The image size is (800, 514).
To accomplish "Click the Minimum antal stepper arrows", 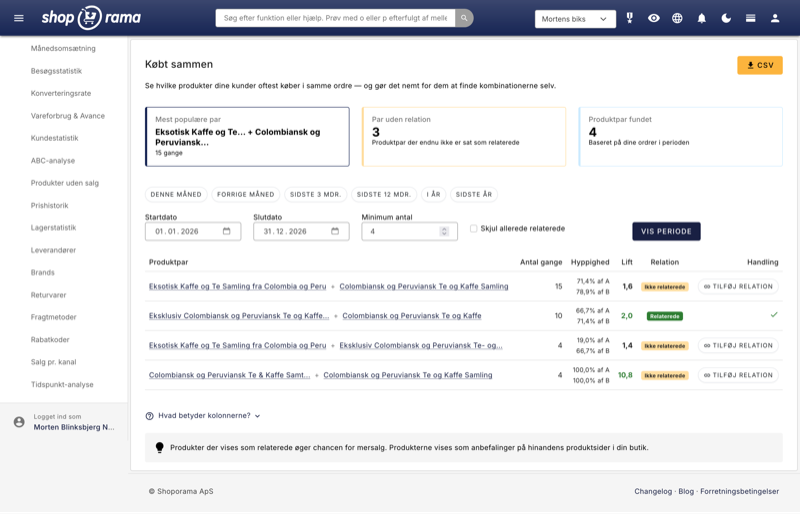I will point(444,231).
